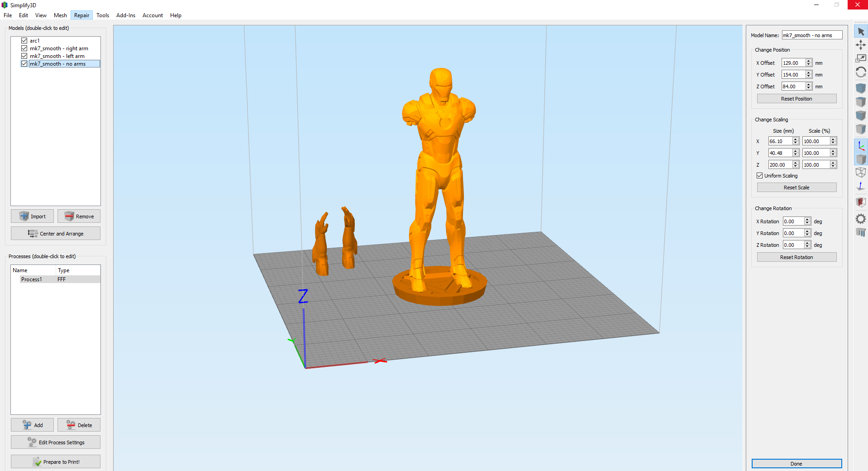Click into the Model Name text field
868x471 pixels.
(x=812, y=35)
